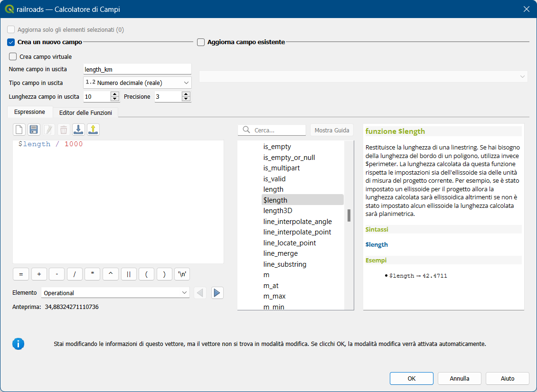Screen dimensions: 537x392
Task: Insert the minus '-' operator
Action: click(57, 274)
